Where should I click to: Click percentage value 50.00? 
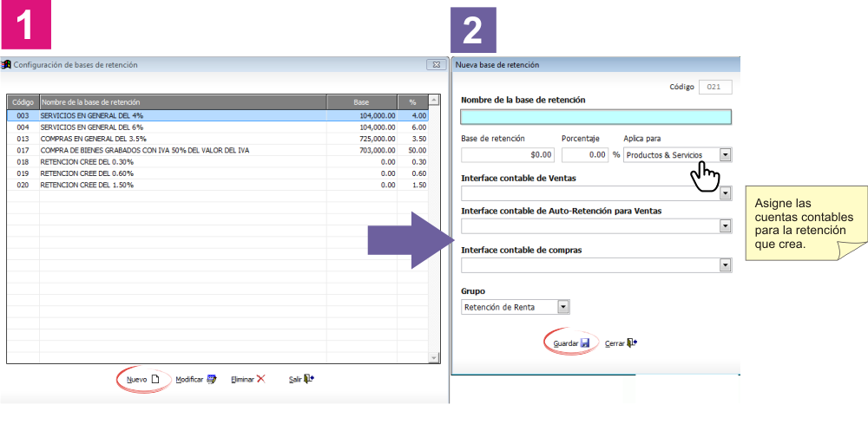(418, 150)
